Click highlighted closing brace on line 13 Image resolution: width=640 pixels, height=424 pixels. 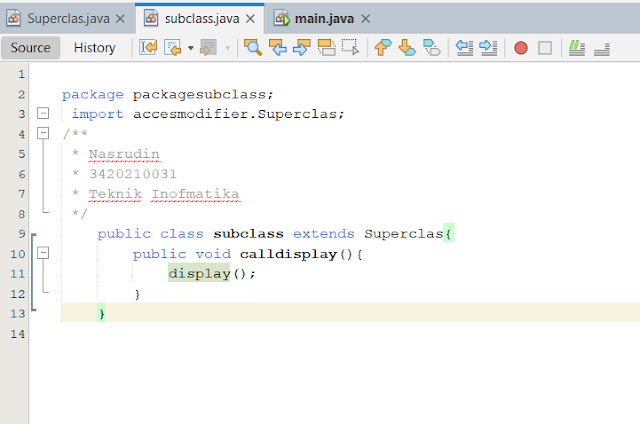point(101,313)
